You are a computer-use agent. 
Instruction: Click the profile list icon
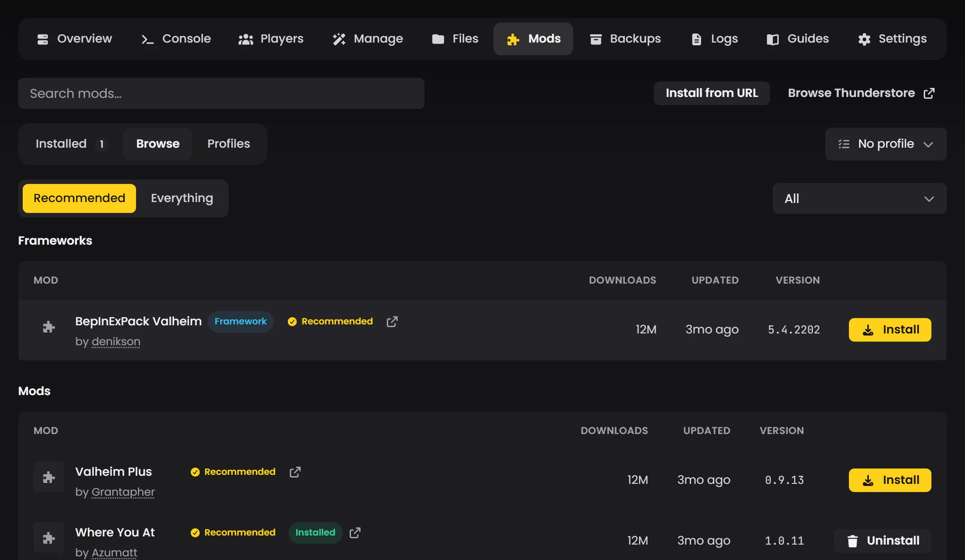[844, 144]
